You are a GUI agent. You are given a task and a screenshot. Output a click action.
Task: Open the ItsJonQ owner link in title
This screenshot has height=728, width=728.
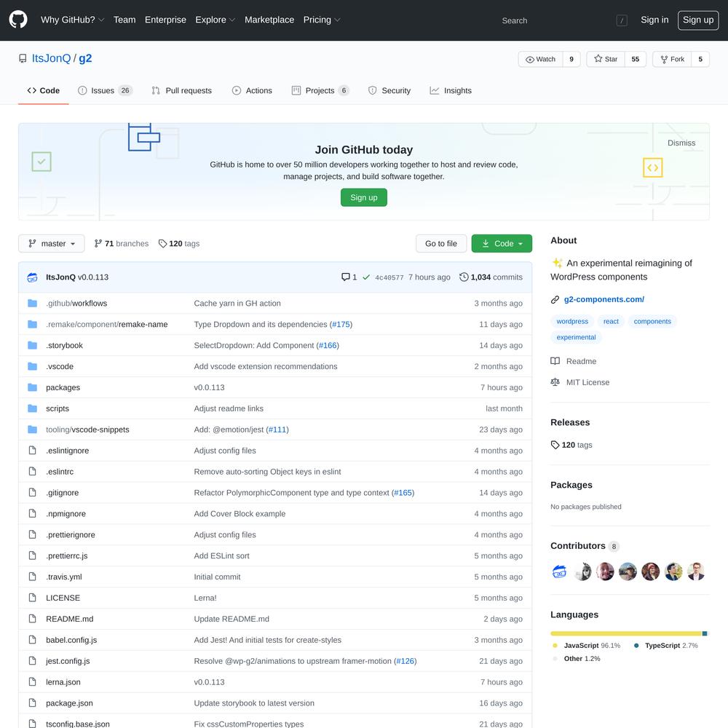51,58
